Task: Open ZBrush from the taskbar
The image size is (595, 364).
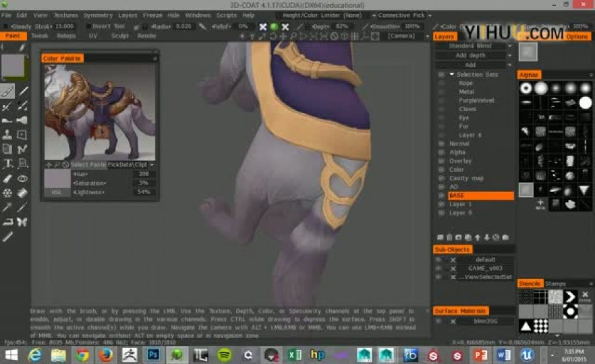Action: (x=130, y=355)
